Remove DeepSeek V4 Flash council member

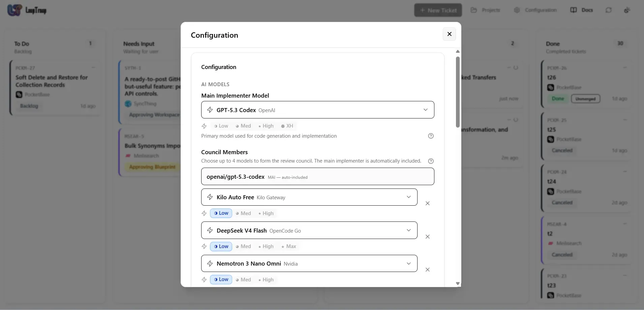(x=427, y=237)
